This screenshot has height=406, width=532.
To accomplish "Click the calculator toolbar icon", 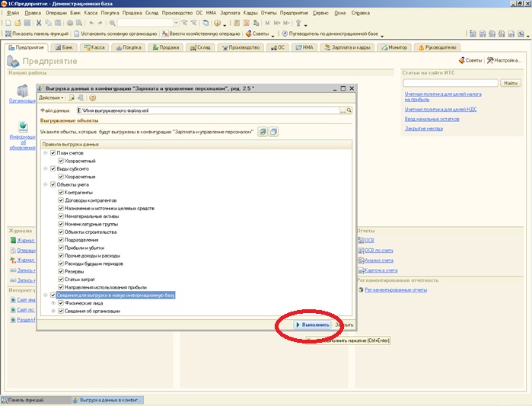I will click(x=237, y=23).
